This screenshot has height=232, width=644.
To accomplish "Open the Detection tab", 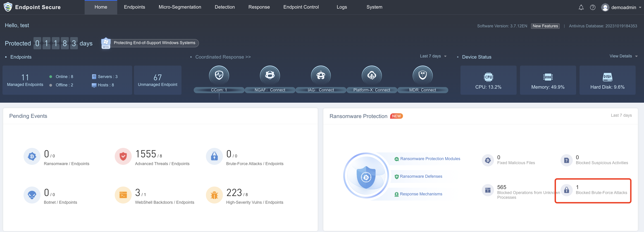I will click(224, 7).
